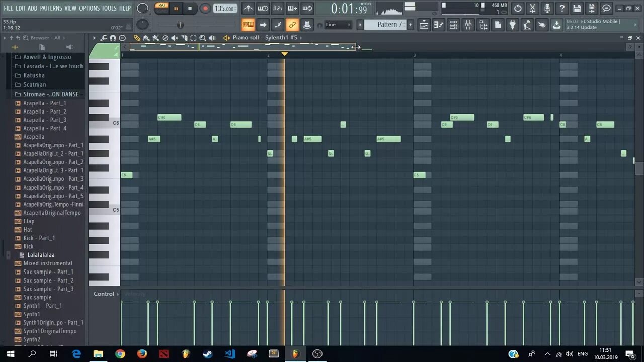The height and width of the screenshot is (362, 644).
Task: Click the song position slider
Action: [180, 25]
